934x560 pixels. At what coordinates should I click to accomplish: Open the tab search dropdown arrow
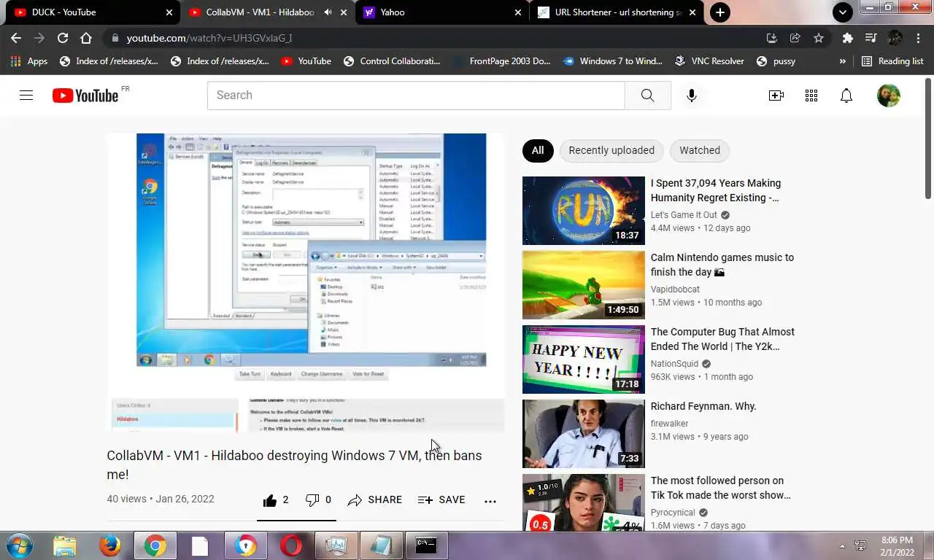click(843, 12)
